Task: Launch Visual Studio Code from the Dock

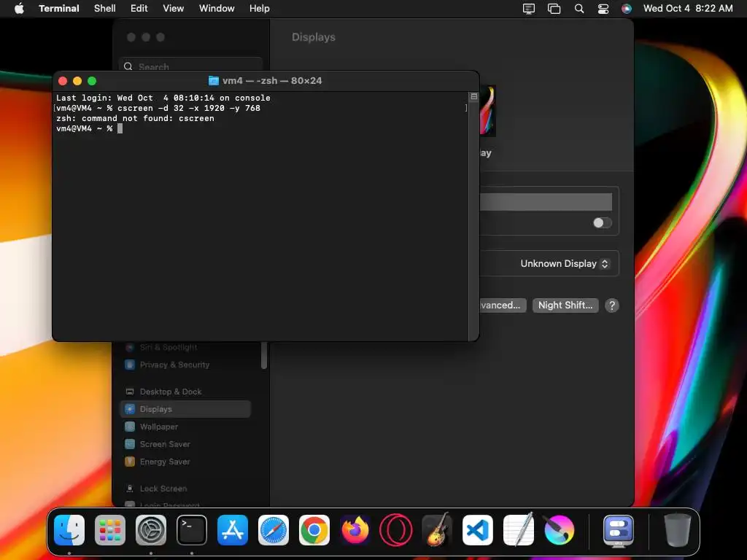Action: point(477,530)
